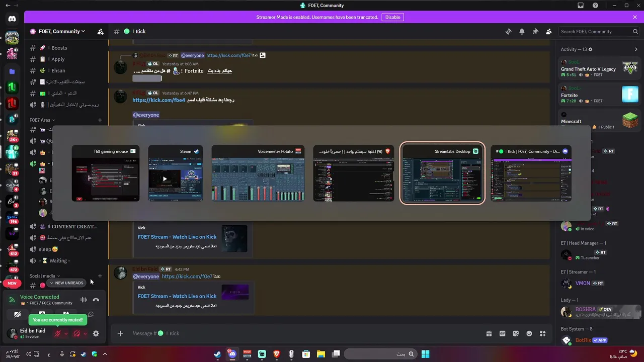Open Voicemeeter from the taskbar
This screenshot has height=362, width=644.
click(247, 354)
